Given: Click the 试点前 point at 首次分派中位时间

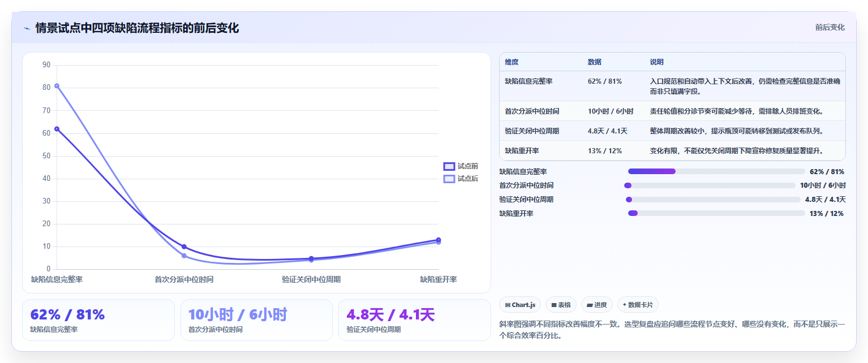Looking at the screenshot, I should (x=184, y=247).
